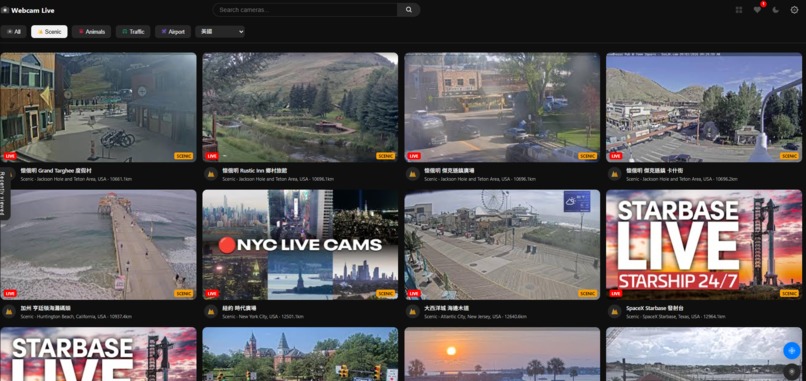Click the 紐約 時代廣場 camera title
The image size is (806, 381).
[240, 308]
